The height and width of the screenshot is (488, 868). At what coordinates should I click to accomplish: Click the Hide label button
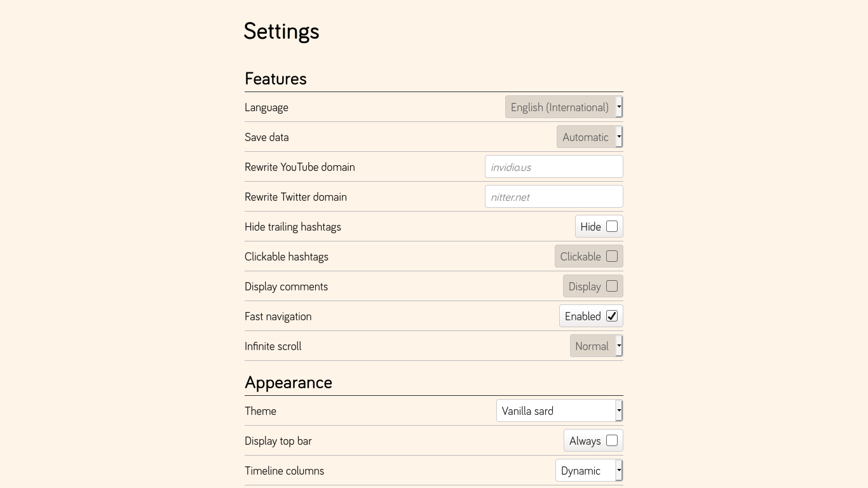pos(590,227)
